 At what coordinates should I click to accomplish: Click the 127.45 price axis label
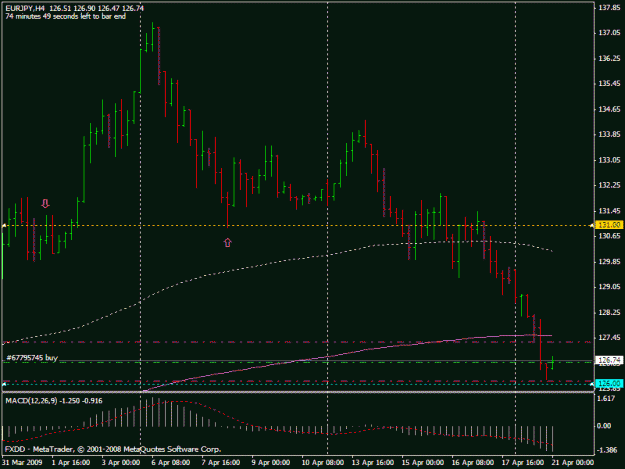[609, 338]
